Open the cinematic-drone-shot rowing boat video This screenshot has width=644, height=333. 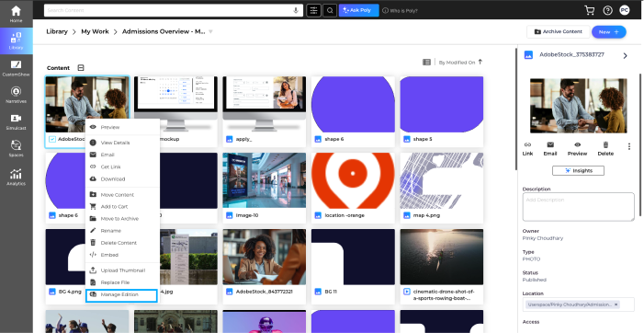click(x=442, y=257)
